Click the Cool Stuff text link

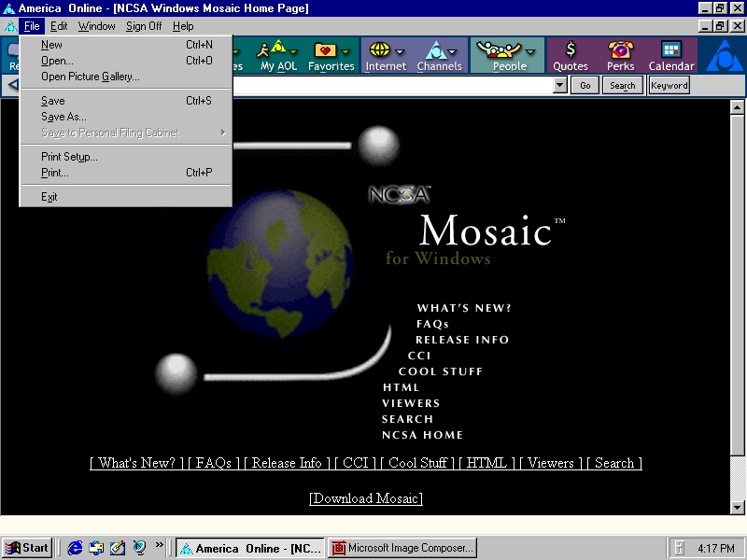(x=417, y=463)
